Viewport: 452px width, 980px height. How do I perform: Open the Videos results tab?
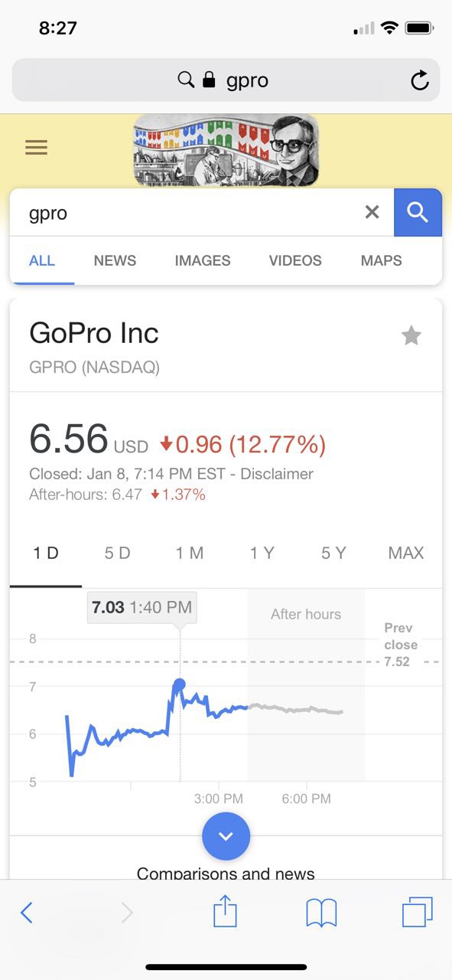pos(295,260)
